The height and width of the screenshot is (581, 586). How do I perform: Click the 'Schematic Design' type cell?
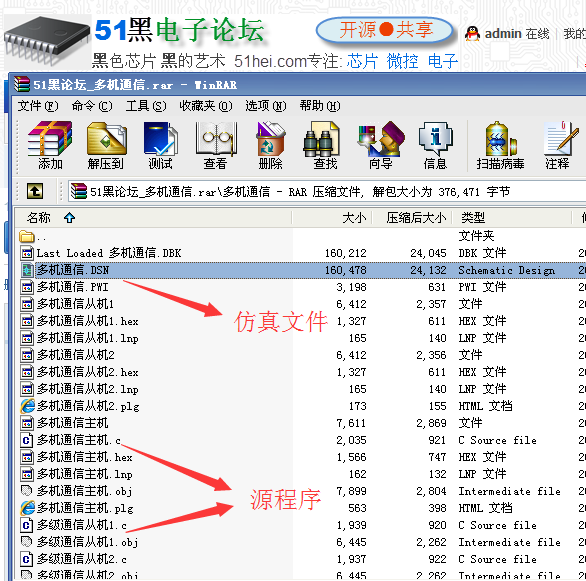(506, 270)
